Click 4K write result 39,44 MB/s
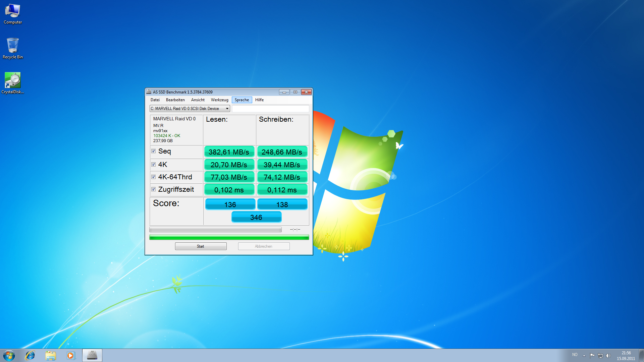 [x=282, y=165]
